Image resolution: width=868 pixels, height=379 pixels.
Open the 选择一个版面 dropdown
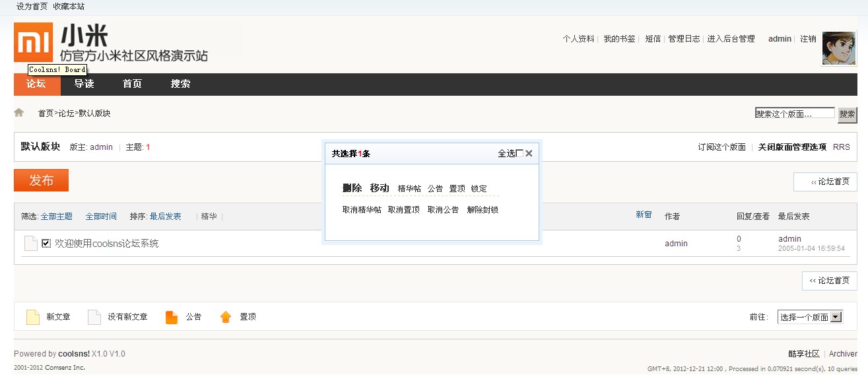(811, 317)
